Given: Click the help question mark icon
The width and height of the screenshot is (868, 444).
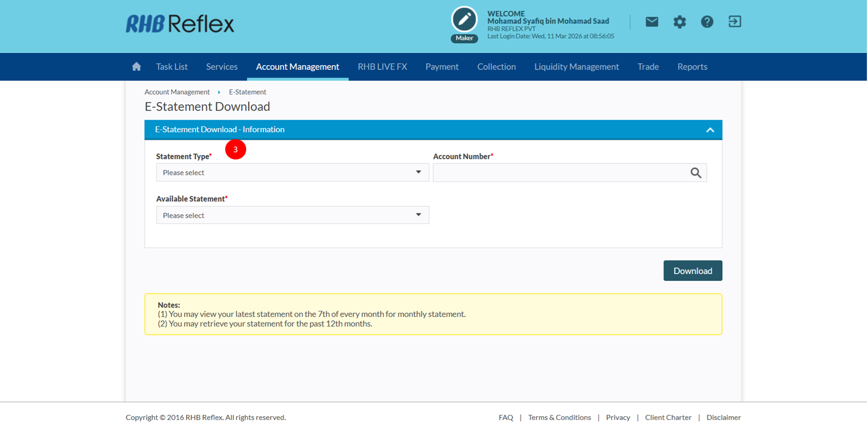Looking at the screenshot, I should pos(707,22).
